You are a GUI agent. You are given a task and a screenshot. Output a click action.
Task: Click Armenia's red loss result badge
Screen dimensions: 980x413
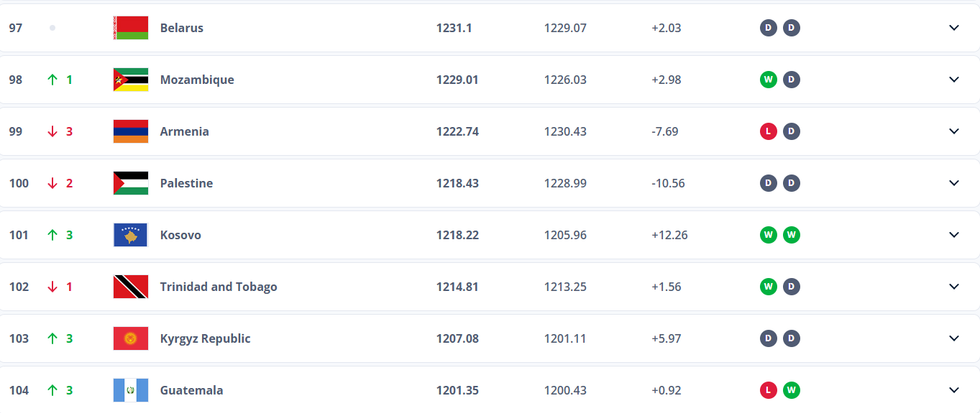click(768, 131)
